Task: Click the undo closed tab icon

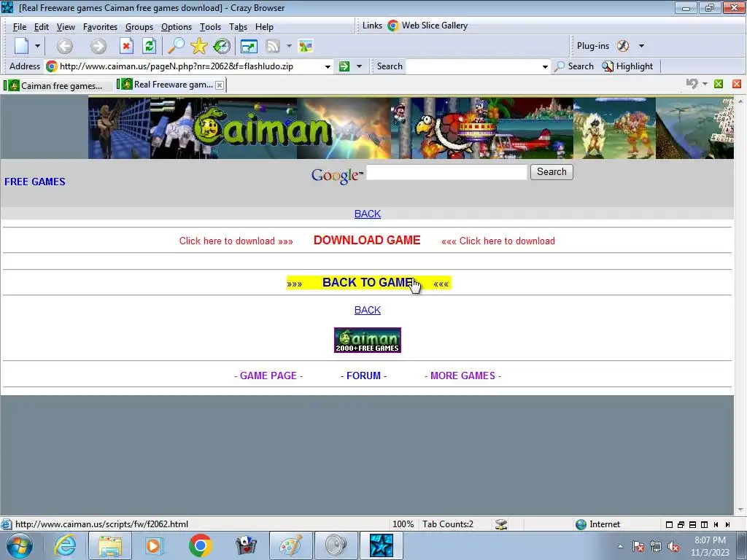Action: coord(692,84)
